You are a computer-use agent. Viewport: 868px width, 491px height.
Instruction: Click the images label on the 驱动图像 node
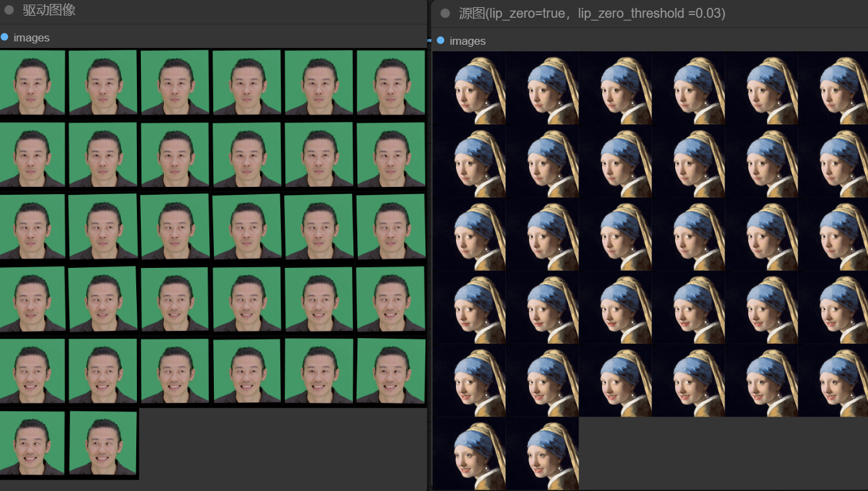(32, 38)
